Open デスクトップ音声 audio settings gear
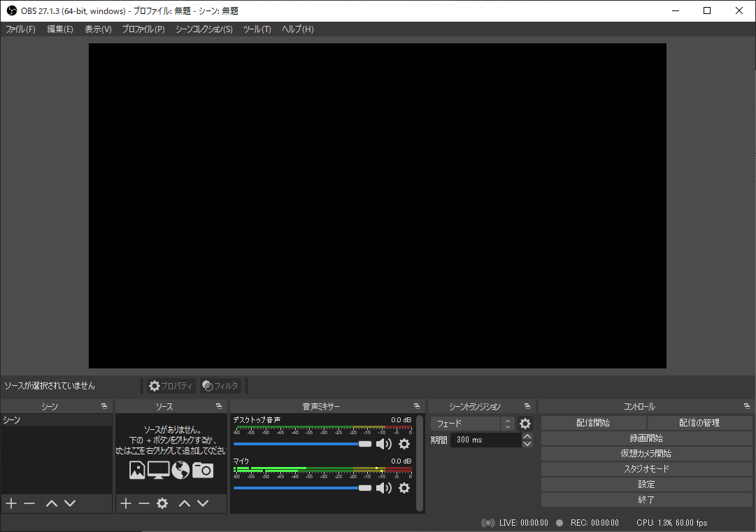756x532 pixels. click(x=404, y=444)
